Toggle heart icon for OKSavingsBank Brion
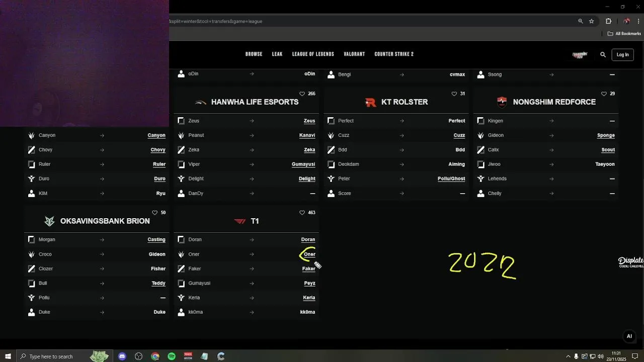644x362 pixels. click(154, 213)
